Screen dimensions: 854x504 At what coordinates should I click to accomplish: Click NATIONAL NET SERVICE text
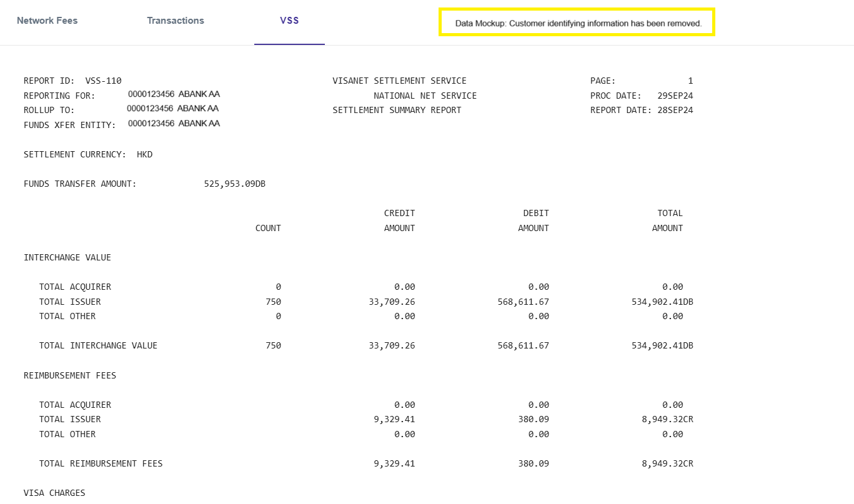click(x=425, y=96)
